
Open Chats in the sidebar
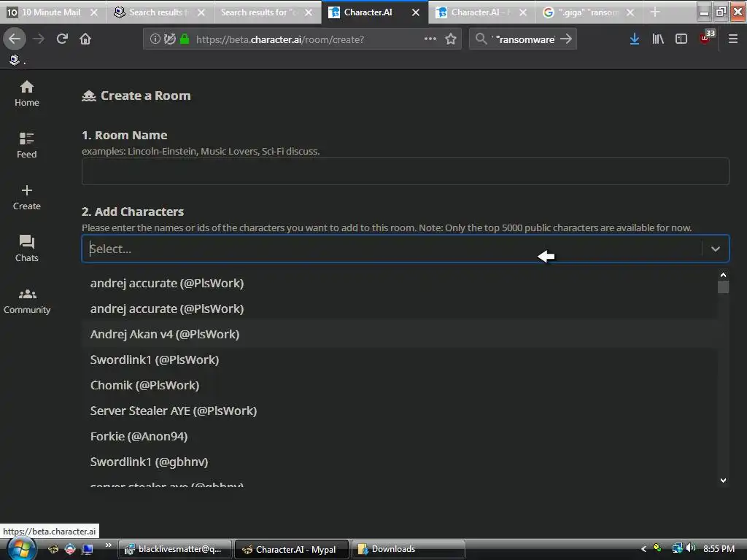click(x=27, y=249)
